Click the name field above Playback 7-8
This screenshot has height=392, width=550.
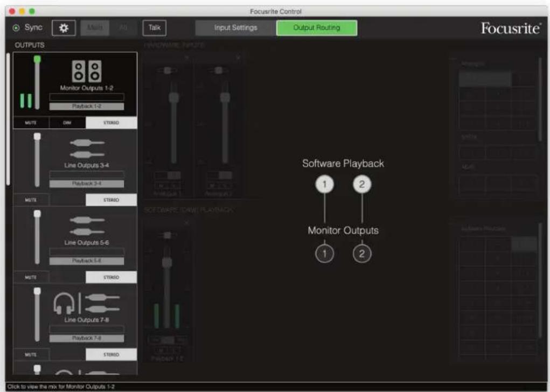point(87,329)
